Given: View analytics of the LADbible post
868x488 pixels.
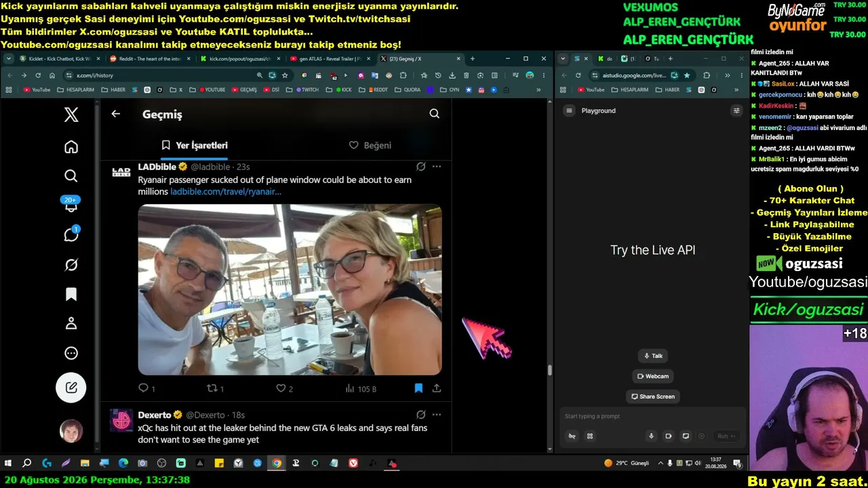Looking at the screenshot, I should (x=361, y=388).
